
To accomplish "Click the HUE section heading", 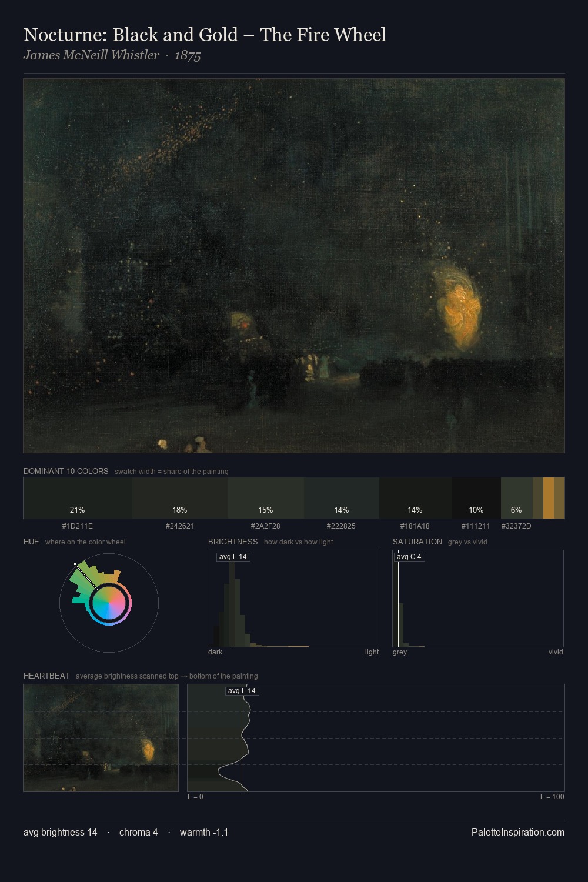I will point(31,542).
